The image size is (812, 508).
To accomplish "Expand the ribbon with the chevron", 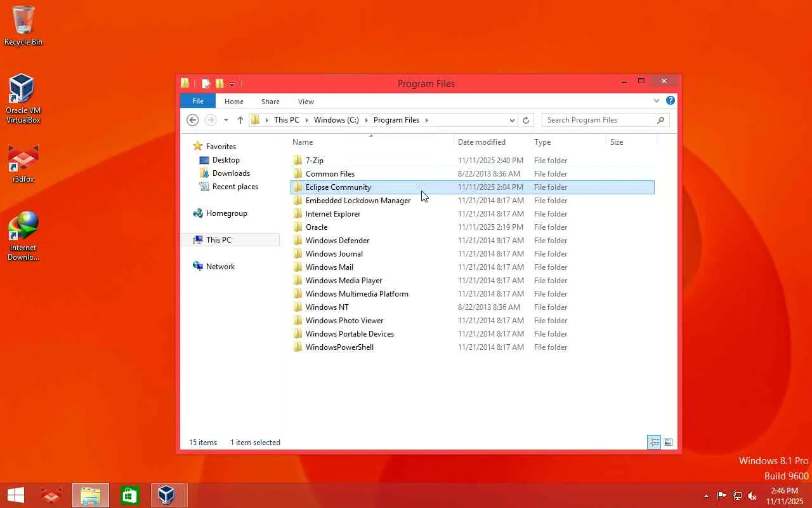I will pos(657,101).
